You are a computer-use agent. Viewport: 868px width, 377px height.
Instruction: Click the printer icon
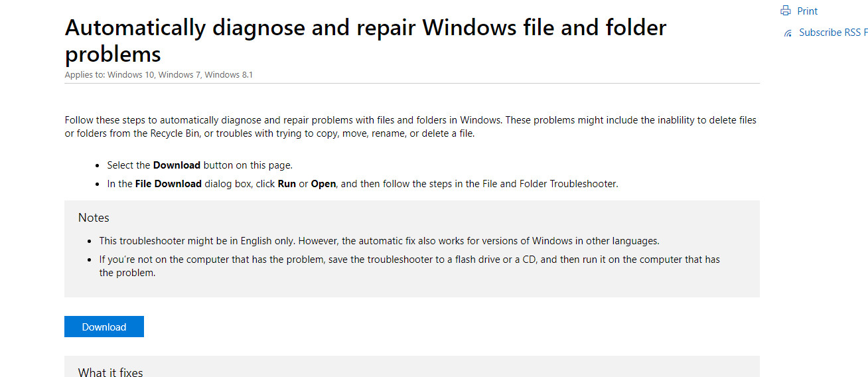point(786,11)
